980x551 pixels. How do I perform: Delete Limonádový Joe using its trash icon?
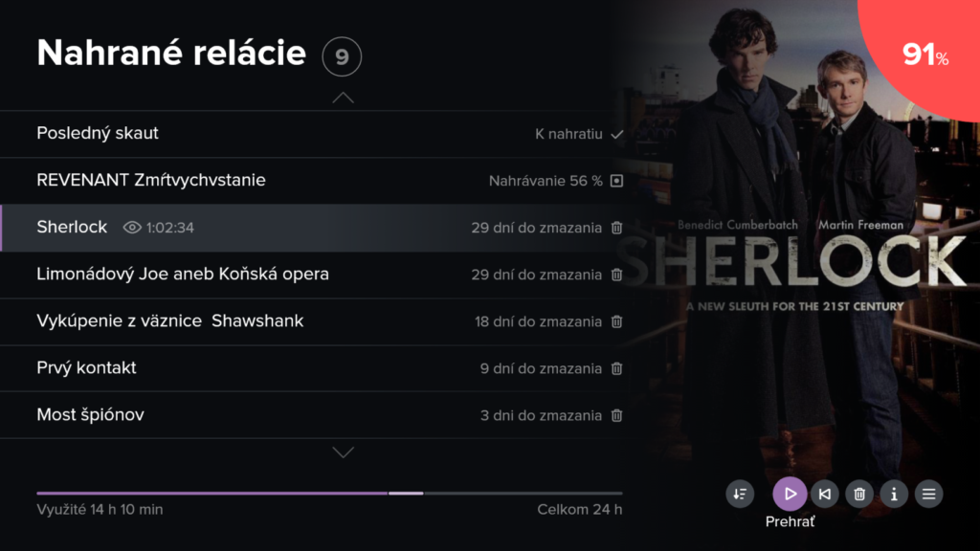tap(616, 275)
